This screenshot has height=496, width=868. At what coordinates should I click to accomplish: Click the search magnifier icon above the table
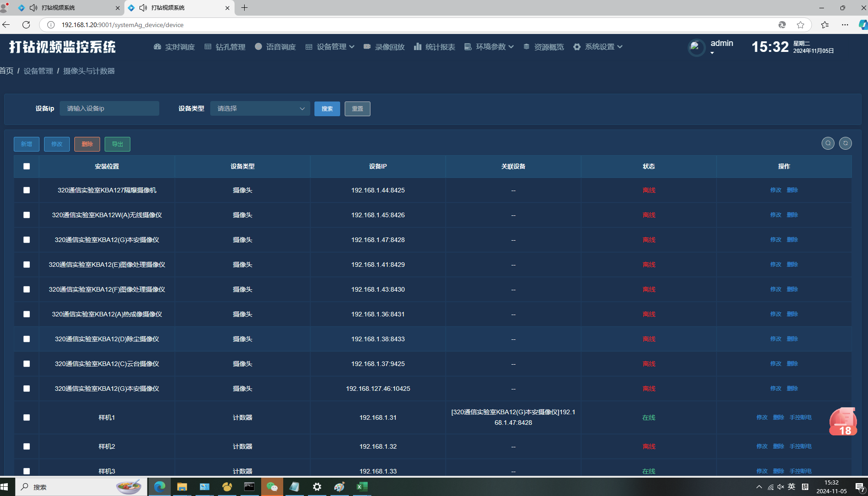[828, 143]
